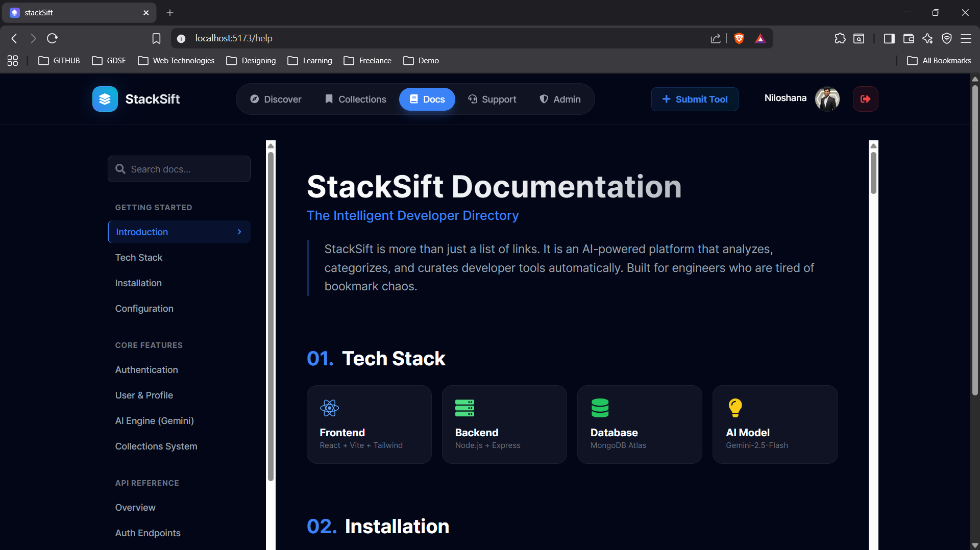The image size is (980, 550).
Task: Open the Designing bookmarks folder
Action: click(x=251, y=61)
